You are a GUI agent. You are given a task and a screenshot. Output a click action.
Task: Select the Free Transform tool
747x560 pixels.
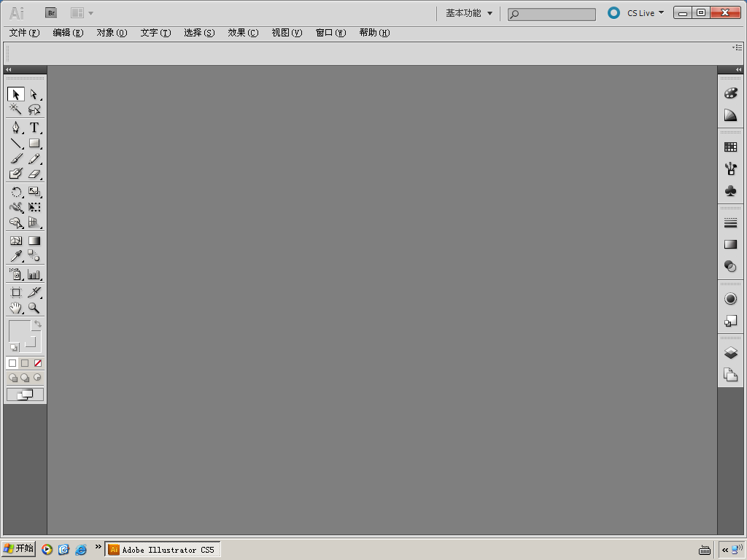[x=34, y=207]
